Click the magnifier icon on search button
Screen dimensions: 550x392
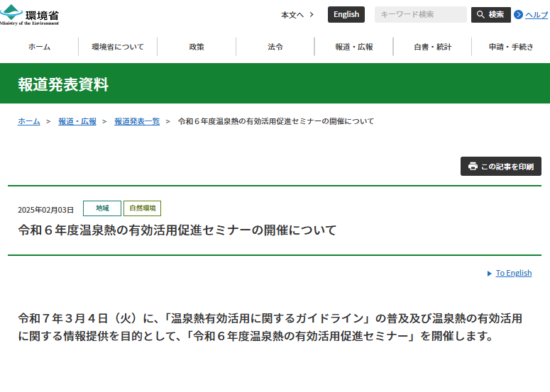[480, 14]
